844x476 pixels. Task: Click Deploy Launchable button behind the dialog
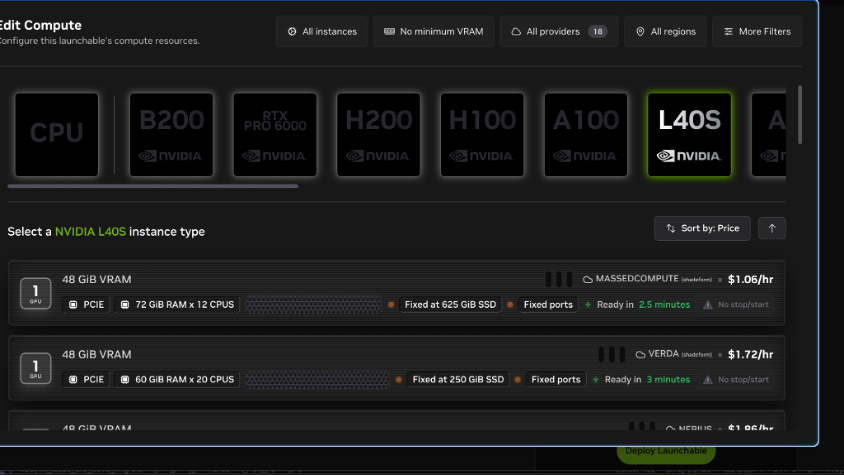coord(666,454)
